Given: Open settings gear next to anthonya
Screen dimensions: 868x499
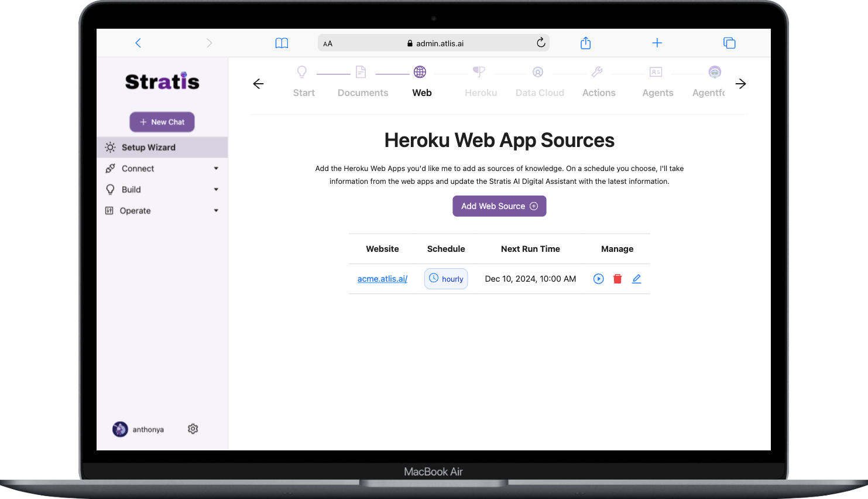Looking at the screenshot, I should tap(193, 429).
